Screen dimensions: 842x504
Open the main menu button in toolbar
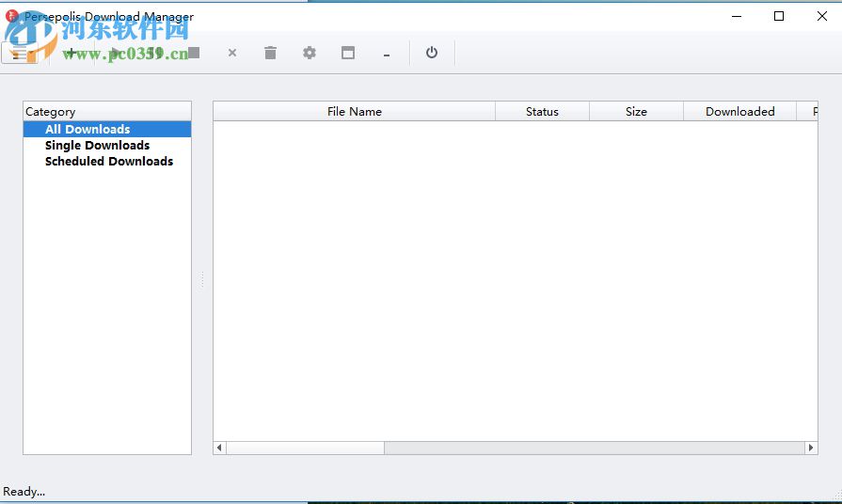pos(21,53)
